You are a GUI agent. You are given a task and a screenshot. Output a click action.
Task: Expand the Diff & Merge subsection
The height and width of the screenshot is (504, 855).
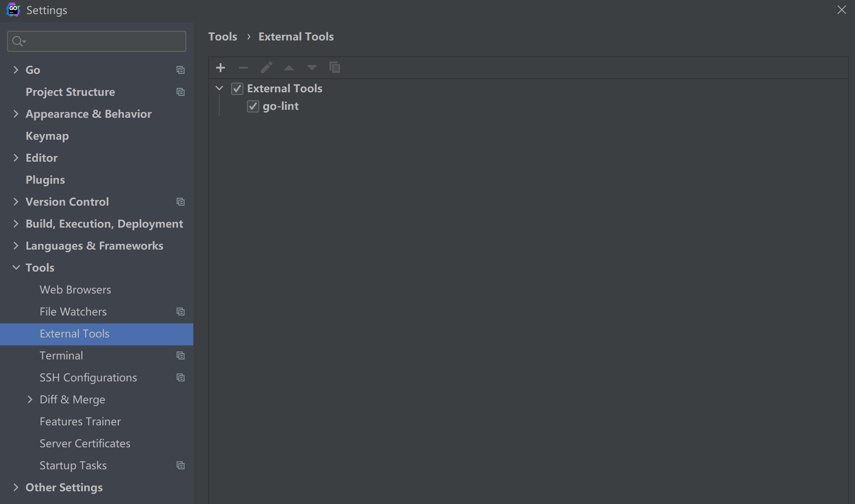30,399
